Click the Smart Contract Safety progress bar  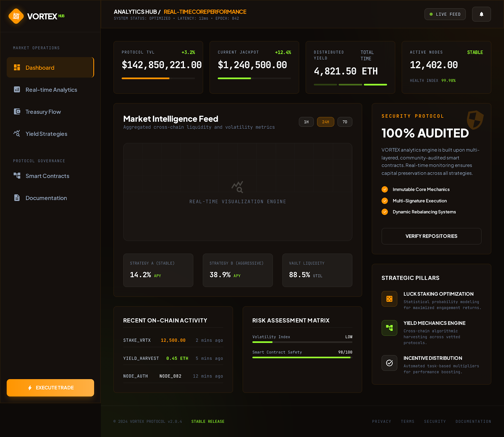tap(302, 357)
